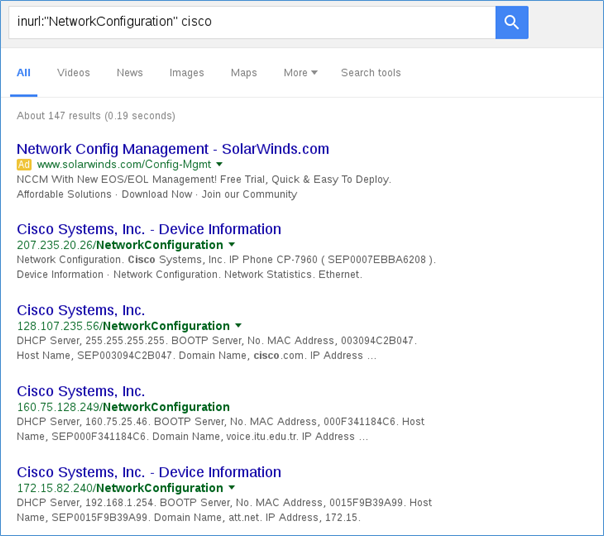Click the 160.75.128.249/NetworkConfiguration green URL
604x536 pixels.
pyautogui.click(x=123, y=407)
